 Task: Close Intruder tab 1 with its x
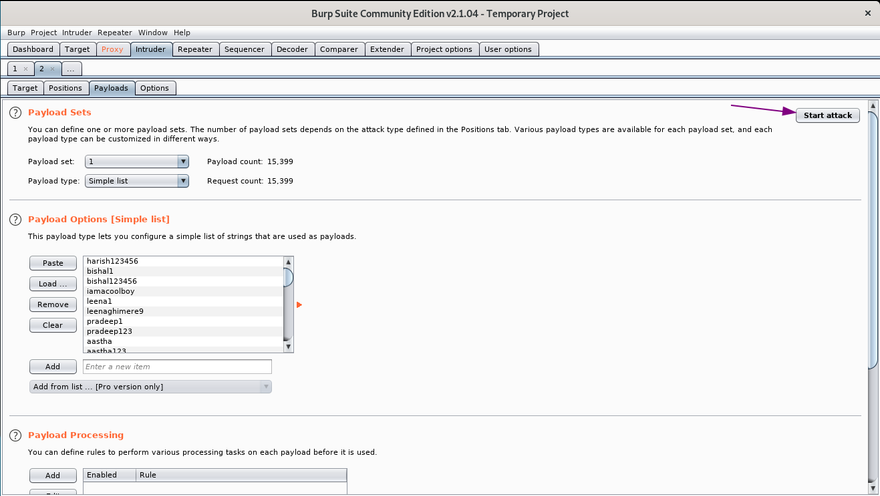point(25,69)
